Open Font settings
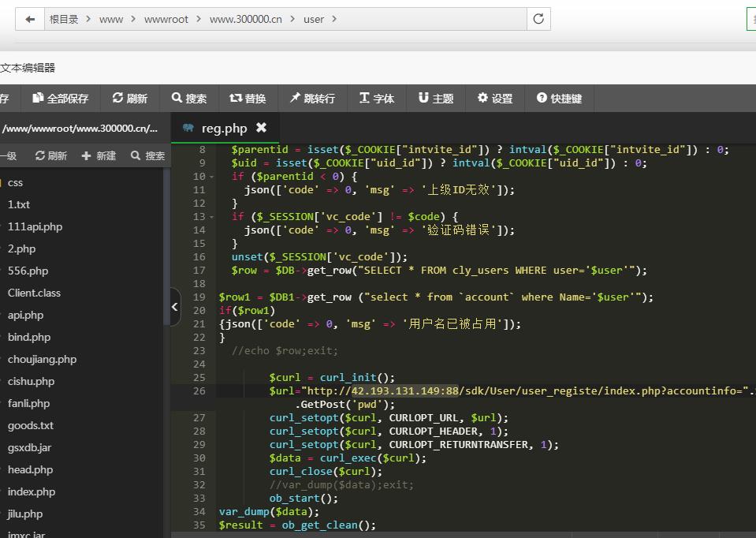Viewport: 756px width, 538px height. (x=377, y=99)
